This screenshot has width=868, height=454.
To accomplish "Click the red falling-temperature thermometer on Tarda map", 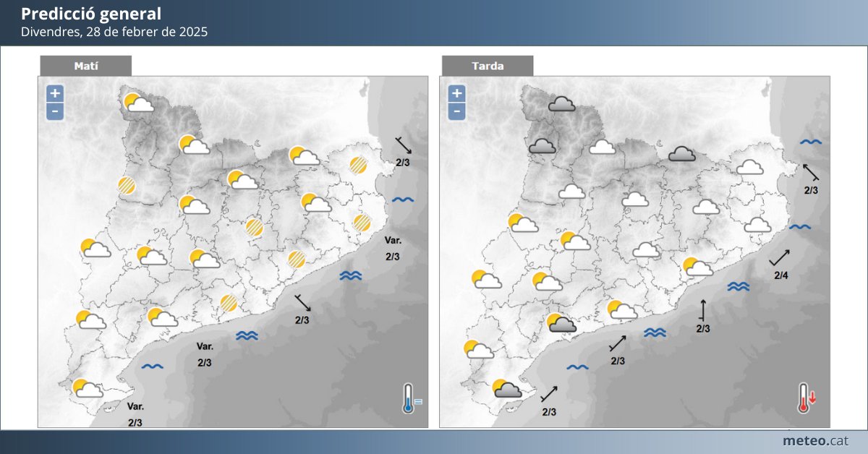I will (807, 398).
